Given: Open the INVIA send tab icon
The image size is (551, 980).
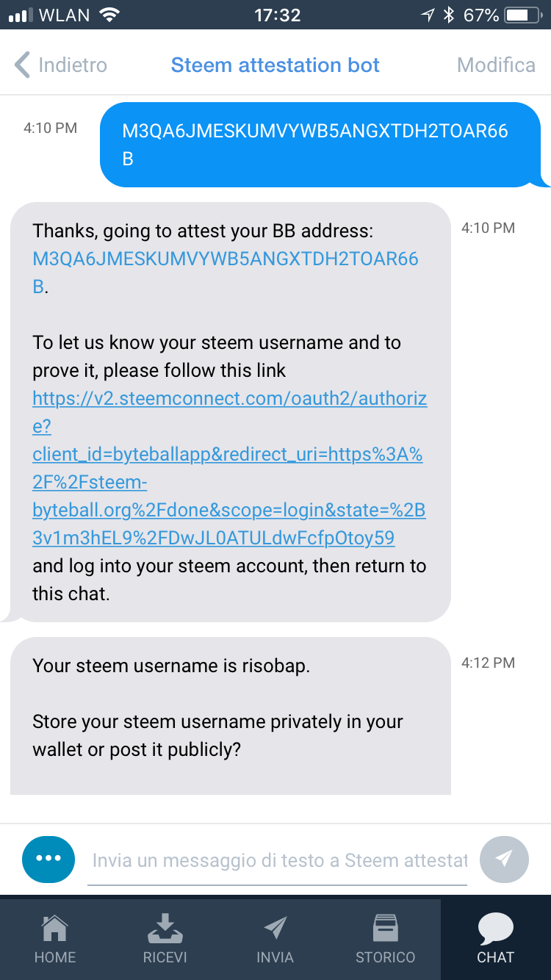Looking at the screenshot, I should tap(275, 929).
